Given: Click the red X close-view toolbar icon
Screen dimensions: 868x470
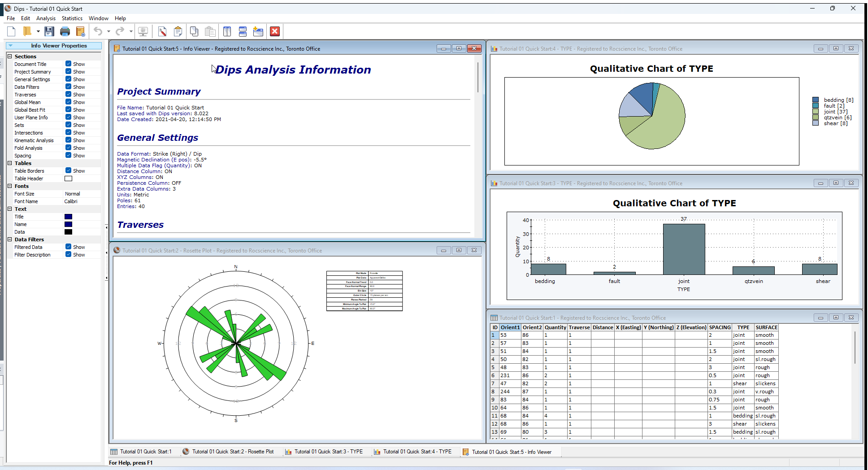Looking at the screenshot, I should [x=275, y=31].
